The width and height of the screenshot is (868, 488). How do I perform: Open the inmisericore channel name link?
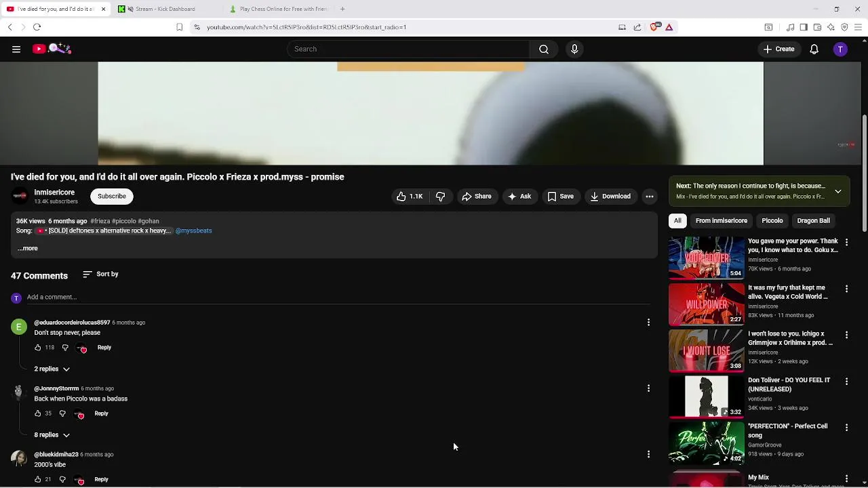pyautogui.click(x=54, y=192)
